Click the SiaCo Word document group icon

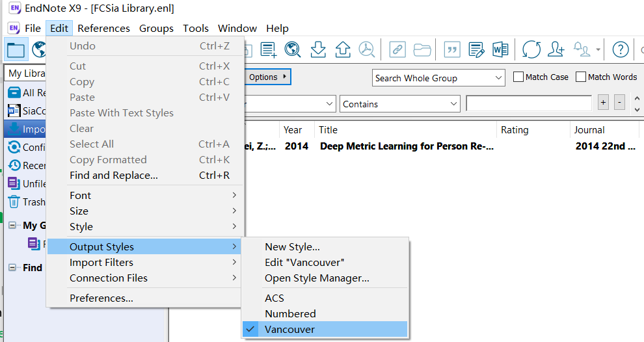pyautogui.click(x=14, y=111)
